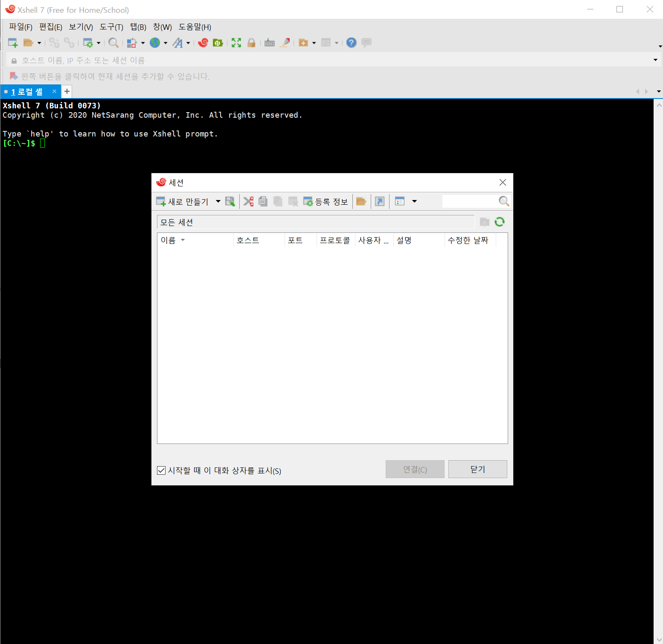Click the copy icon in session dialog
This screenshot has width=663, height=644.
[263, 201]
